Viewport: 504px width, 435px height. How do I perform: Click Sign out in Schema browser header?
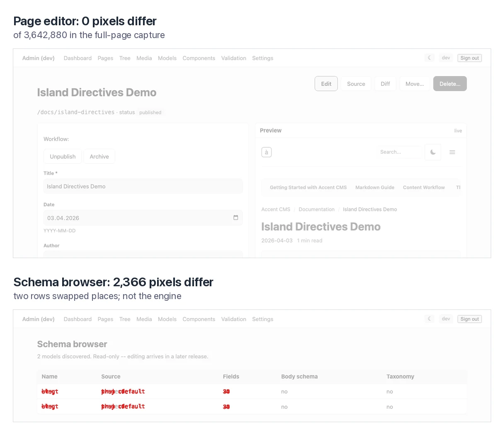(x=470, y=319)
